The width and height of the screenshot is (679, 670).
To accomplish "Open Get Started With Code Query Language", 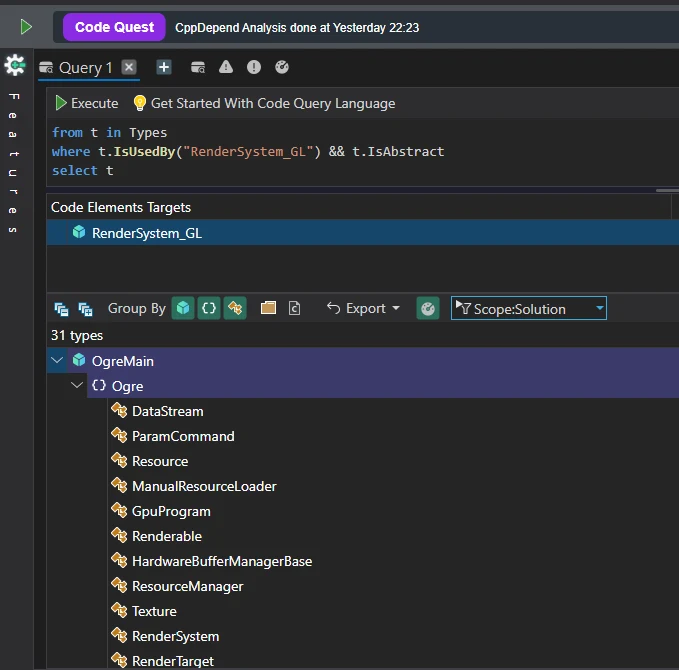I will click(x=273, y=103).
